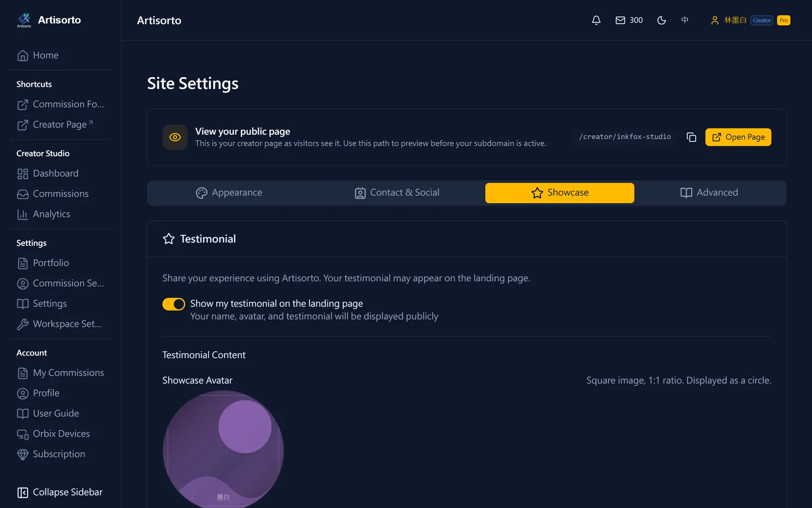This screenshot has width=812, height=508.
Task: Copy the creator page path icon
Action: coord(691,137)
